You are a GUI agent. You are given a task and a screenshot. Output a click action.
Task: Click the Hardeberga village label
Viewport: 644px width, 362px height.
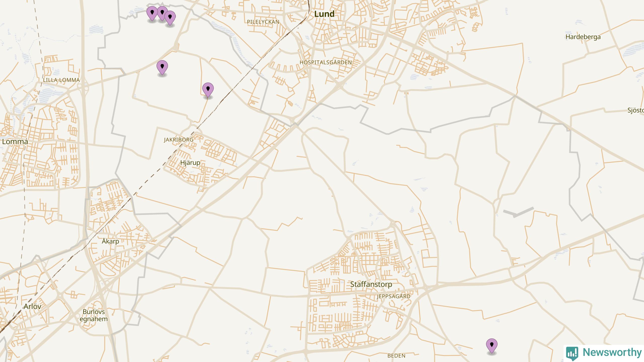click(x=583, y=37)
